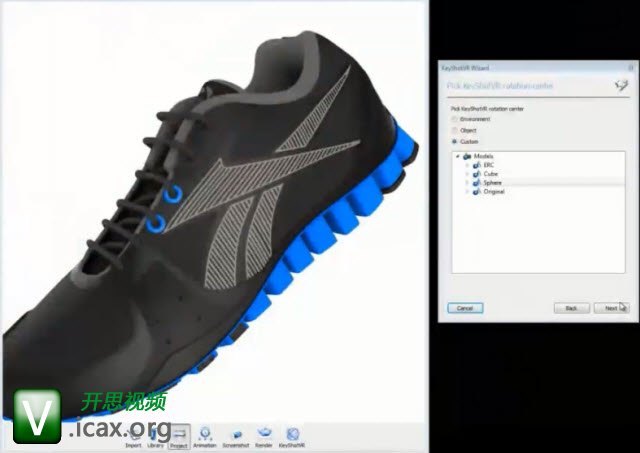Expand the Cube model node
This screenshot has width=640, height=453.
tap(467, 174)
